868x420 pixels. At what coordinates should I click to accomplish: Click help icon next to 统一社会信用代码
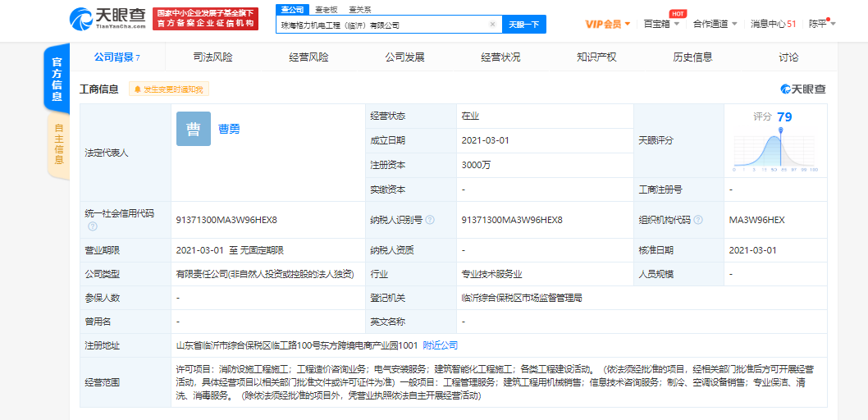coord(93,226)
